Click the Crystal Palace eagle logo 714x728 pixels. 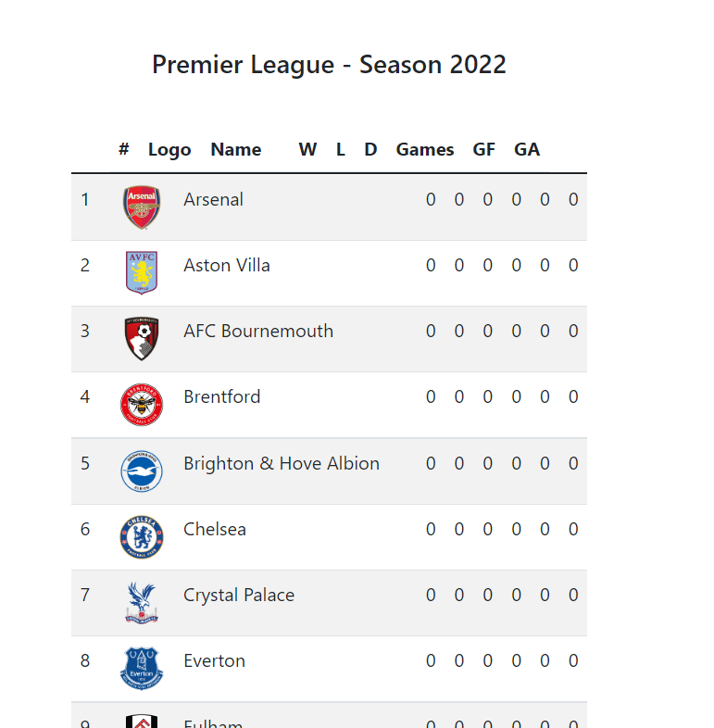click(142, 603)
